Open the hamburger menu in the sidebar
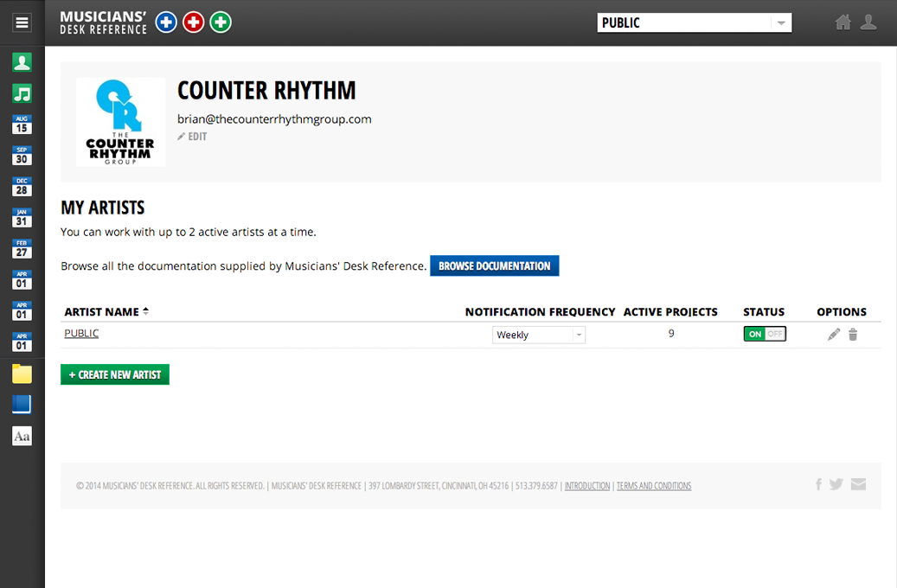897x588 pixels. pos(22,23)
